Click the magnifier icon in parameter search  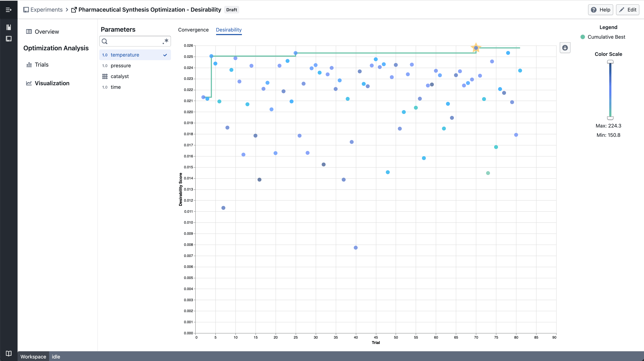click(x=105, y=41)
